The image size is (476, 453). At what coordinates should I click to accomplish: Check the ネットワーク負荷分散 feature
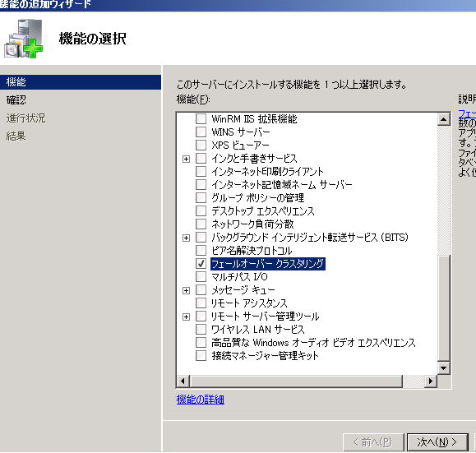pyautogui.click(x=201, y=224)
